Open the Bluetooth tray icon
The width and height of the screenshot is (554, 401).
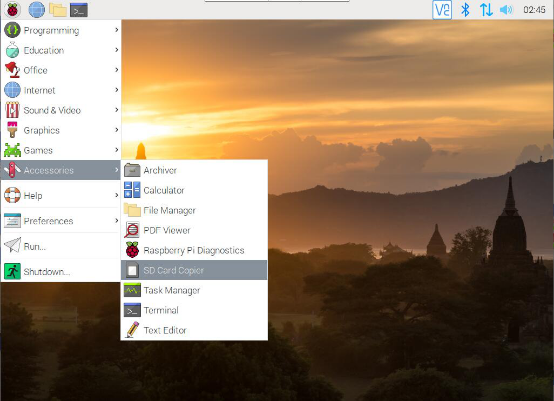465,10
